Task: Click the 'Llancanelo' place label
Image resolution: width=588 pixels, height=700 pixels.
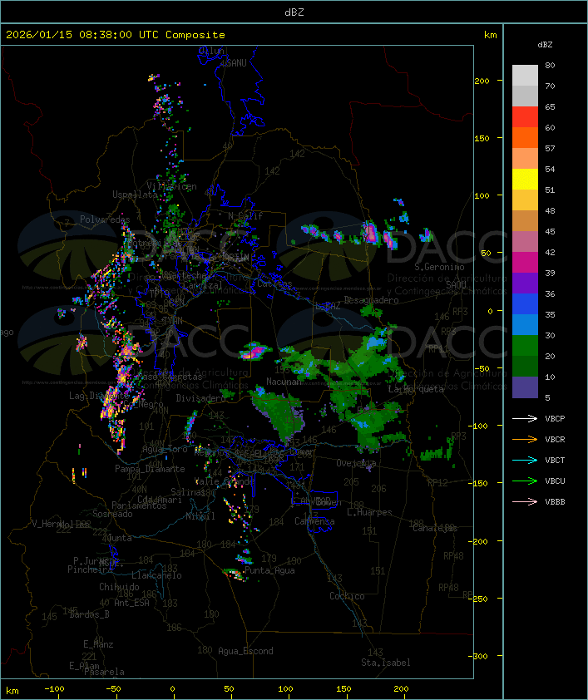Action: [x=156, y=575]
